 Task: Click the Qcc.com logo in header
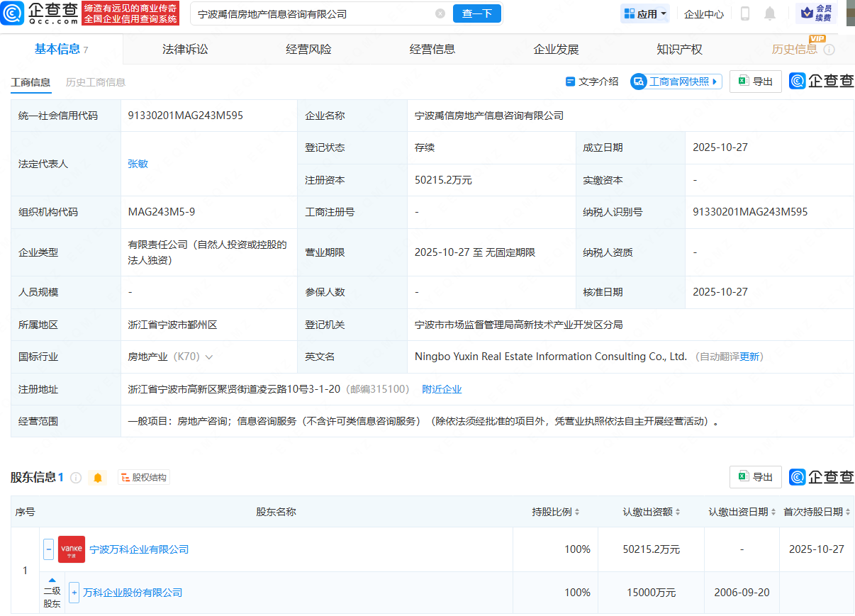coord(40,13)
